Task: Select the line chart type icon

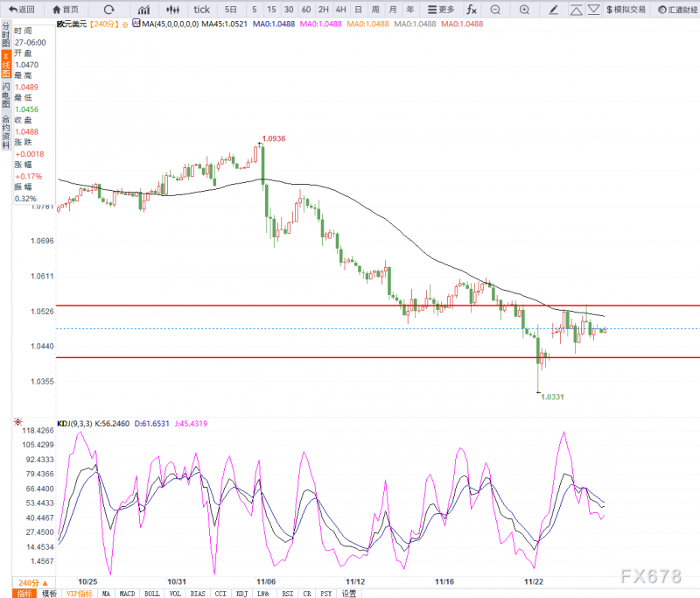Action: click(143, 10)
